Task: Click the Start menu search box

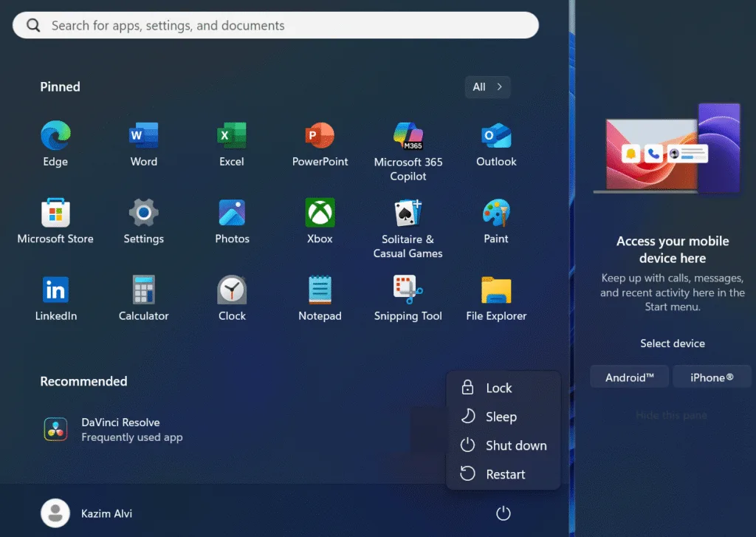Action: point(275,26)
